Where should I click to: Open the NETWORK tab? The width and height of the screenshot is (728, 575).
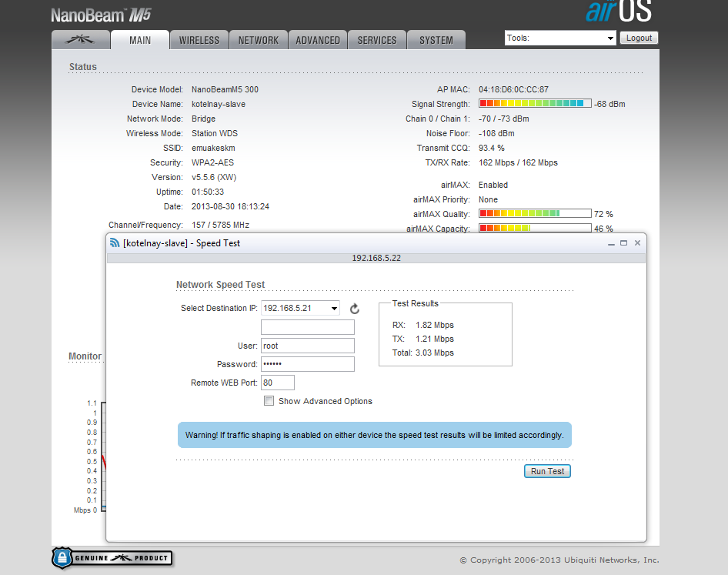click(259, 40)
